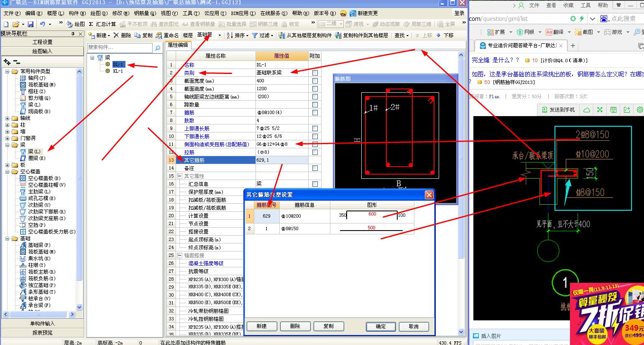The image size is (644, 345).
Task: Open the 云应用(Y) menu
Action: click(215, 13)
